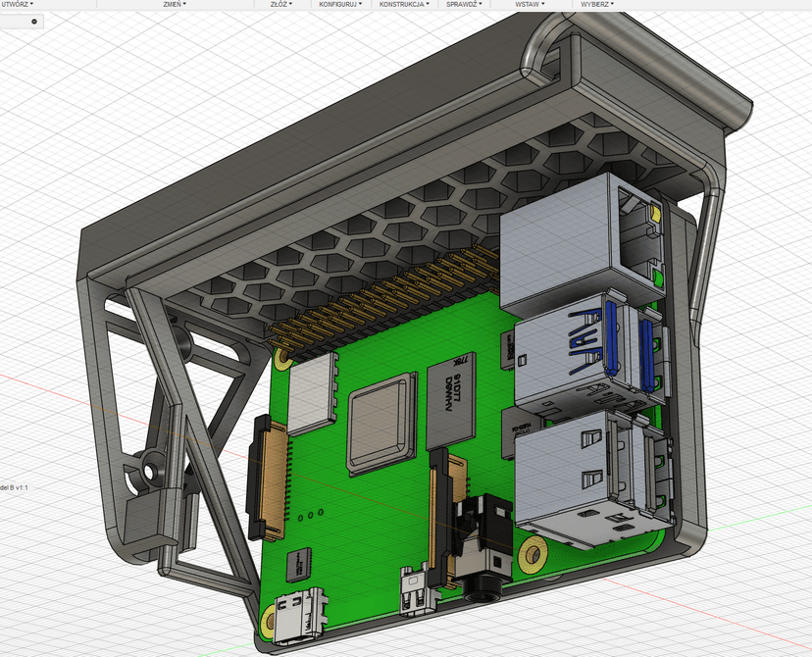Open the ZŁÓŻ dropdown
This screenshot has width=812, height=657.
[x=278, y=5]
